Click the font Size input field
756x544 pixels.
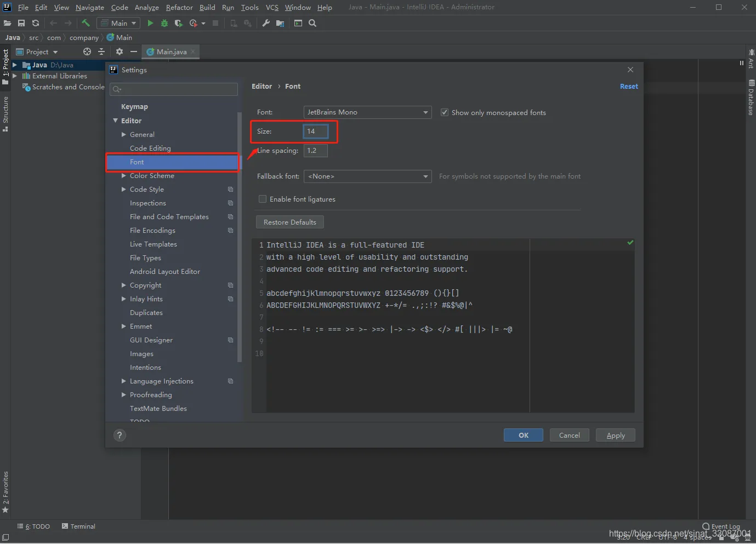point(316,131)
